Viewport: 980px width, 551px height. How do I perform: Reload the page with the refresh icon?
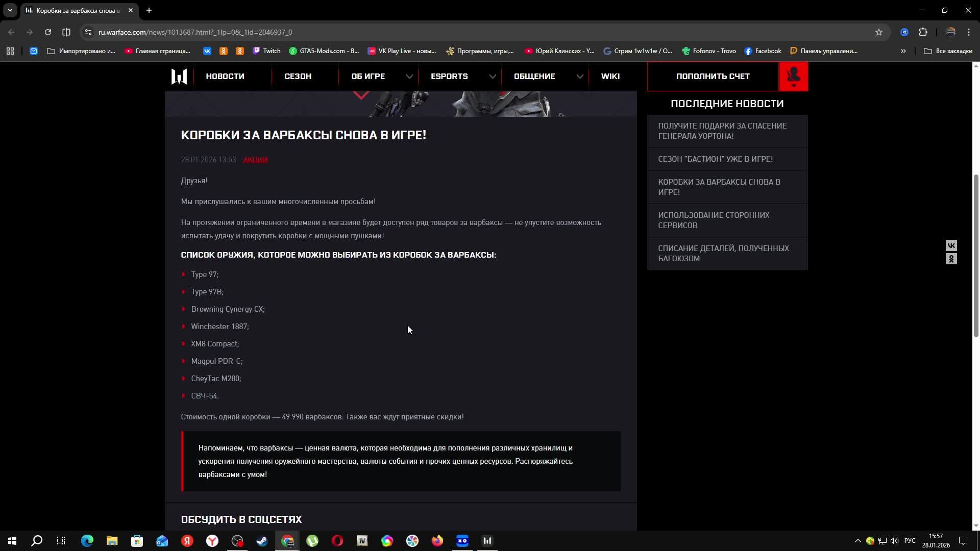click(48, 32)
